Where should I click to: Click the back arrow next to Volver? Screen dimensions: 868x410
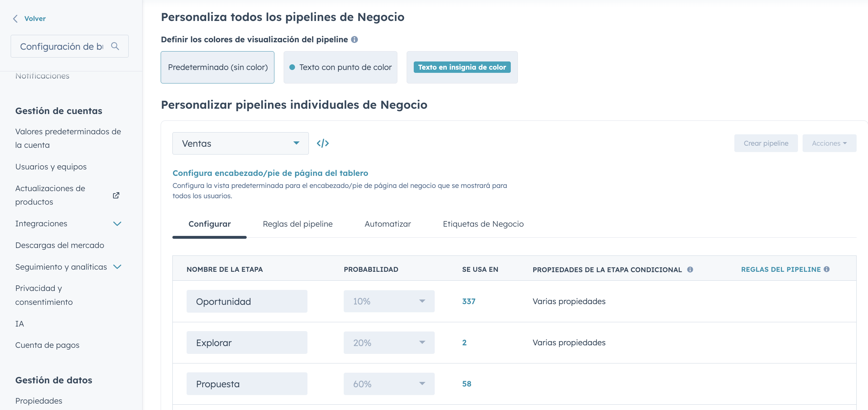click(x=15, y=18)
